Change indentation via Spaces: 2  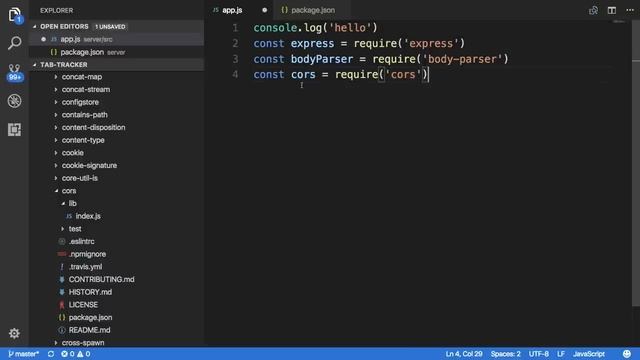[505, 354]
